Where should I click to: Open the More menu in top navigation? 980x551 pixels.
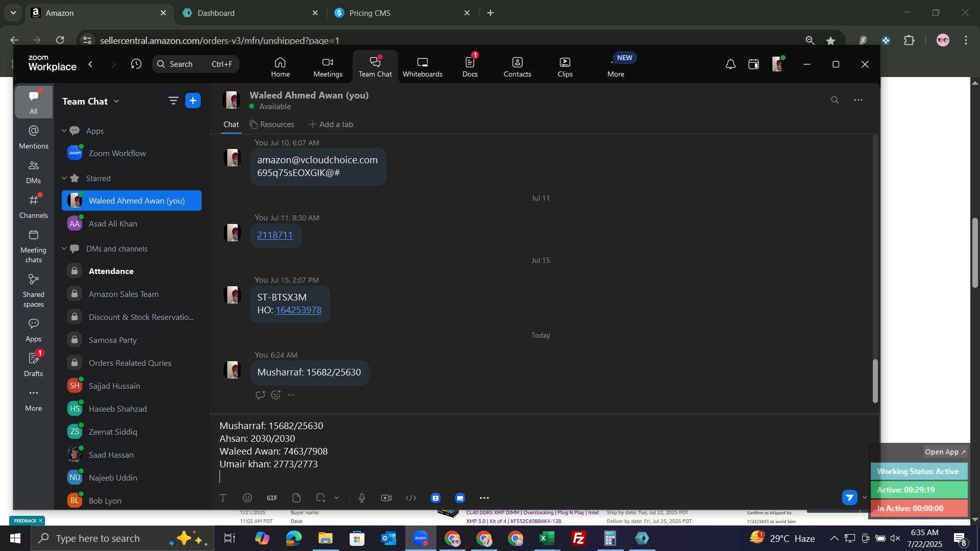616,67
